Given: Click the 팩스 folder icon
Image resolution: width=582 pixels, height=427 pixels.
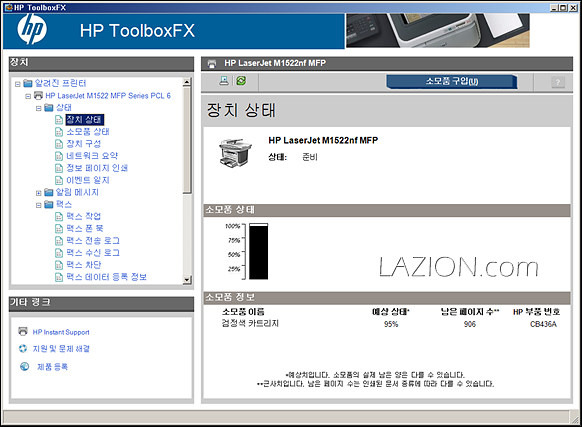Looking at the screenshot, I should click(49, 205).
